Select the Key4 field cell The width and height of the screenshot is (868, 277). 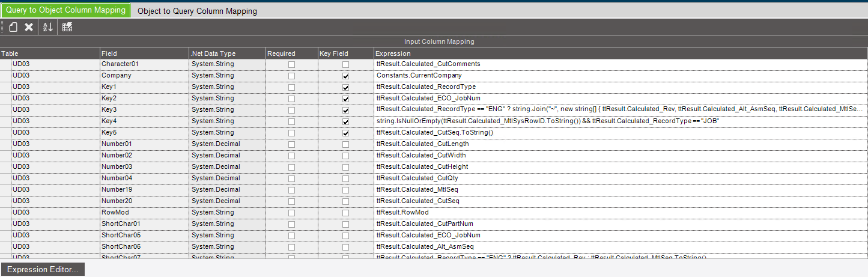(144, 121)
